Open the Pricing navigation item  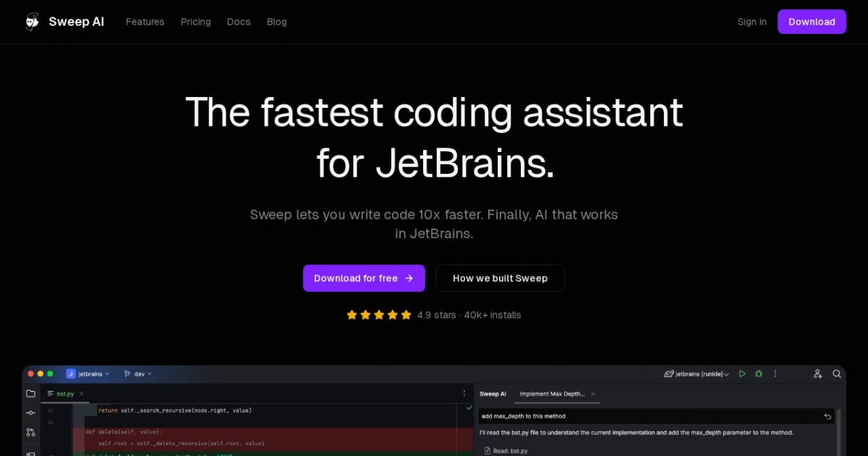tap(195, 22)
